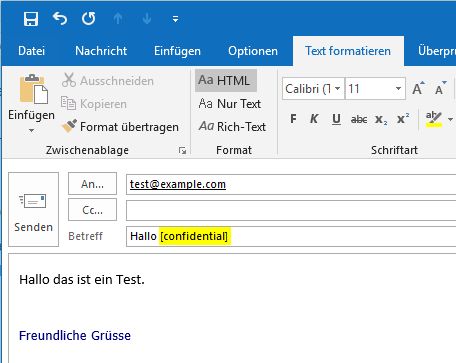
Task: Toggle italic with the K button
Action: [314, 119]
